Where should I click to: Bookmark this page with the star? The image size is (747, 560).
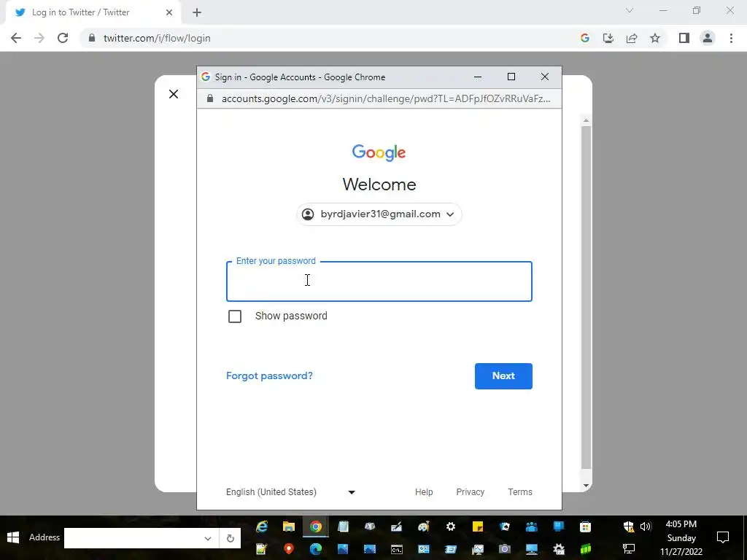tap(655, 38)
